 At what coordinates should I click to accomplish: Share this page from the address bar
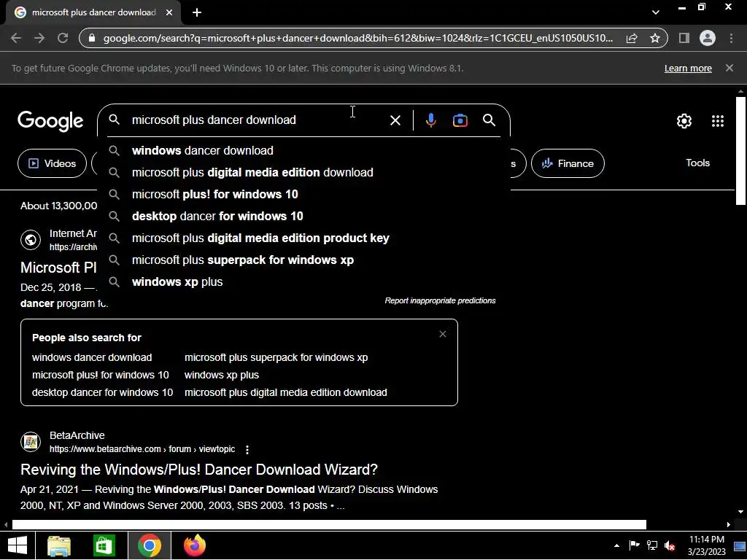pyautogui.click(x=632, y=38)
